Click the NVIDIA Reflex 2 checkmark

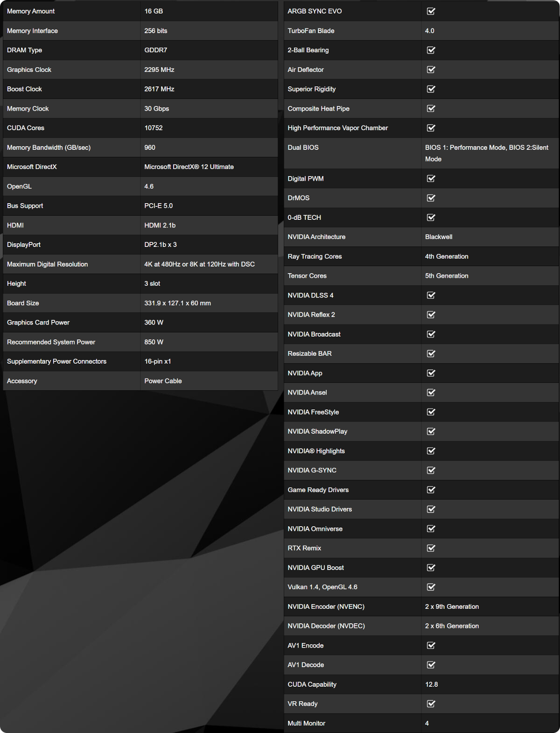click(431, 315)
